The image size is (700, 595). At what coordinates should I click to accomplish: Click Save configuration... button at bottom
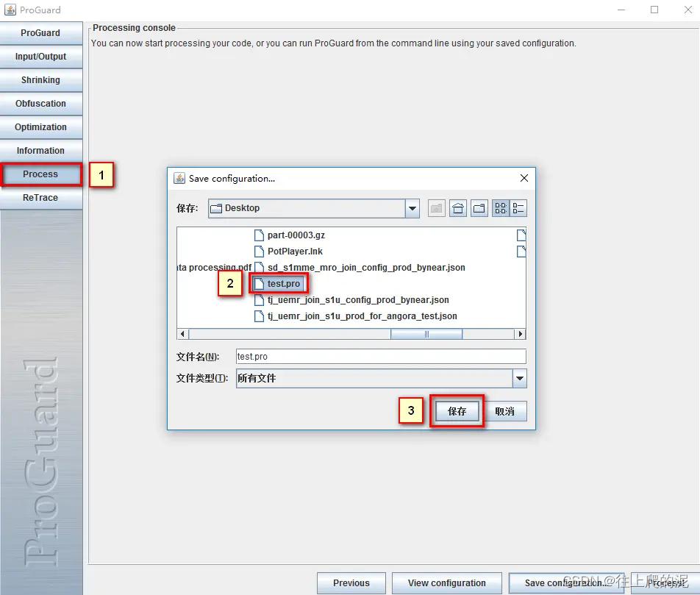(x=566, y=583)
